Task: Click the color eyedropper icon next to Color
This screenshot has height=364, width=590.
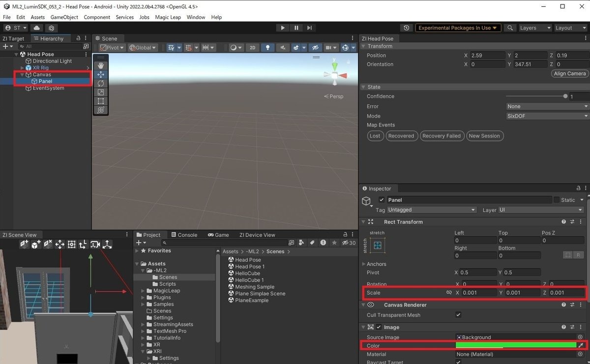Action: tap(581, 345)
